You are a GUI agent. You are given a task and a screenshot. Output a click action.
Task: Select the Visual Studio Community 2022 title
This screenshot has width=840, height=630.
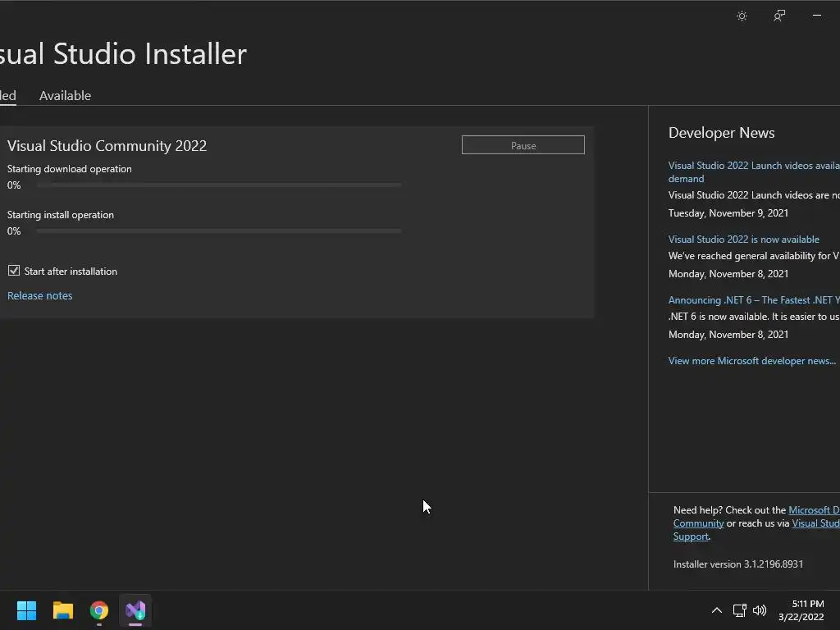point(107,146)
